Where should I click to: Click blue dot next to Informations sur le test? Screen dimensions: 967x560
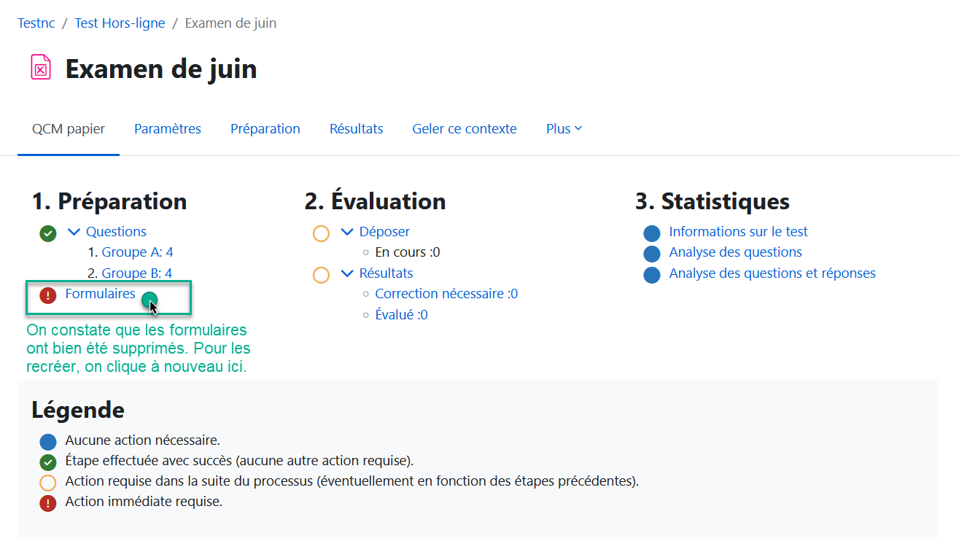pyautogui.click(x=652, y=233)
